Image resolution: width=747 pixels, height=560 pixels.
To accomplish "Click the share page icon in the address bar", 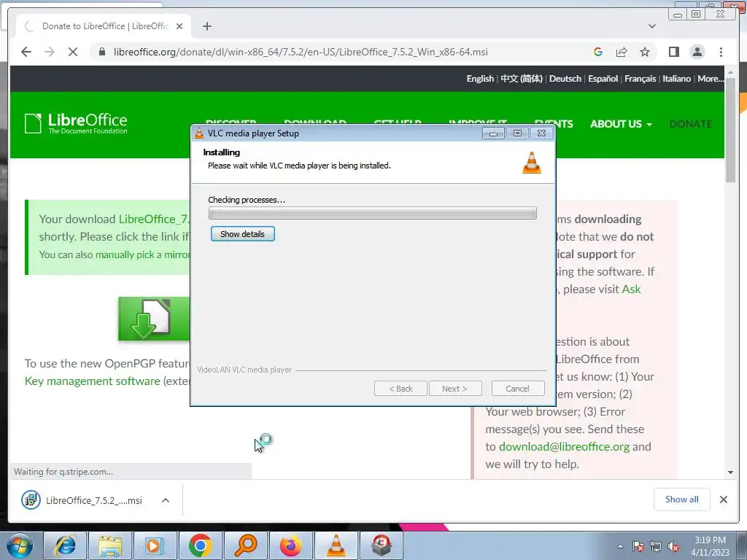I will (x=622, y=52).
